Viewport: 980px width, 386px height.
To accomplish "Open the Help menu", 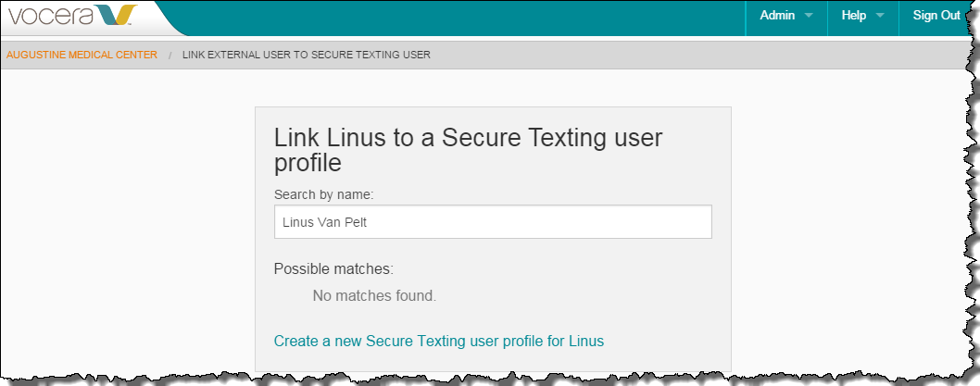I will tap(853, 16).
